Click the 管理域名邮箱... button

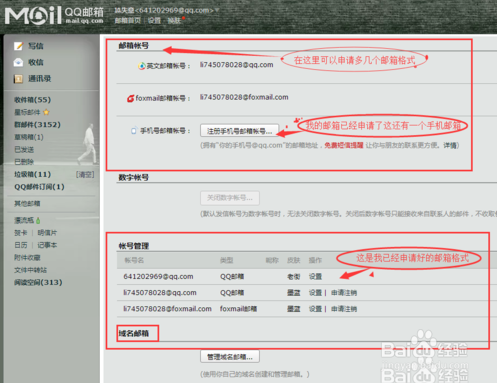pos(230,357)
